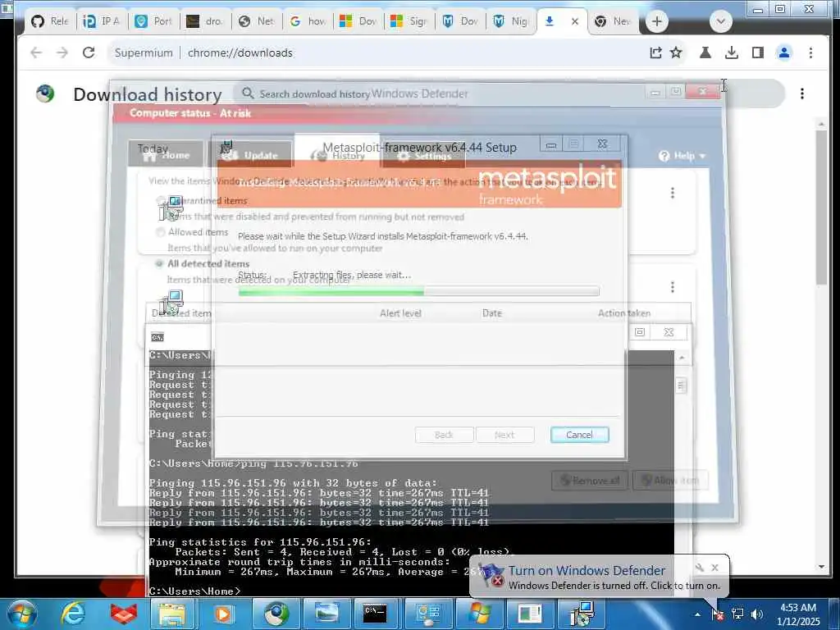Viewport: 840px width, 630px height.
Task: Click the volume speaker tray icon
Action: (756, 614)
